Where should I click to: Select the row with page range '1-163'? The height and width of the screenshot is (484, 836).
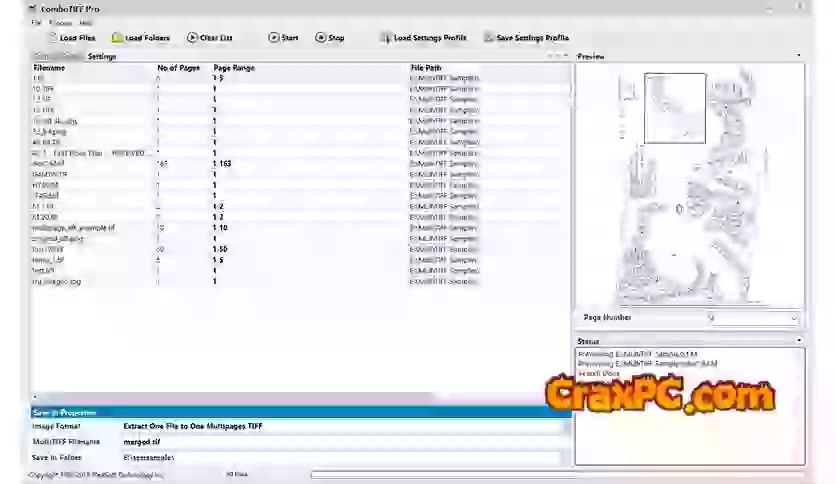pos(301,164)
